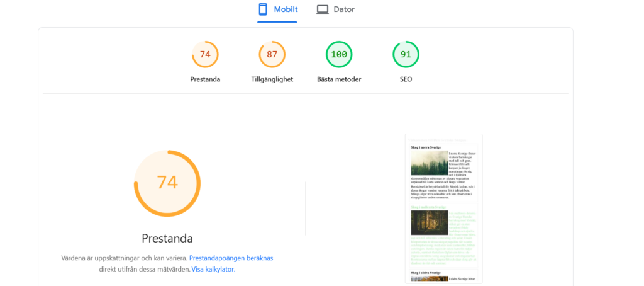Click the foggy forest image in page preview
This screenshot has height=286, width=644.
tap(429, 163)
